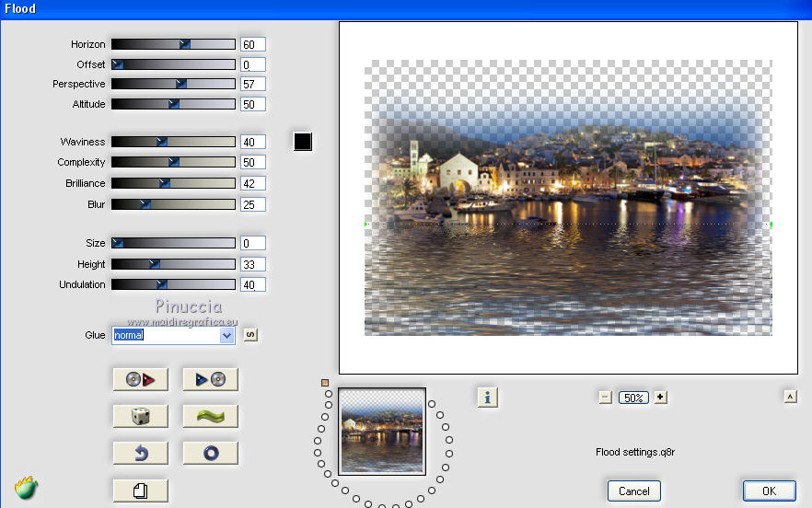Screen dimensions: 812x508
Task: Click the Perspective value field showing 57
Action: tap(252, 84)
